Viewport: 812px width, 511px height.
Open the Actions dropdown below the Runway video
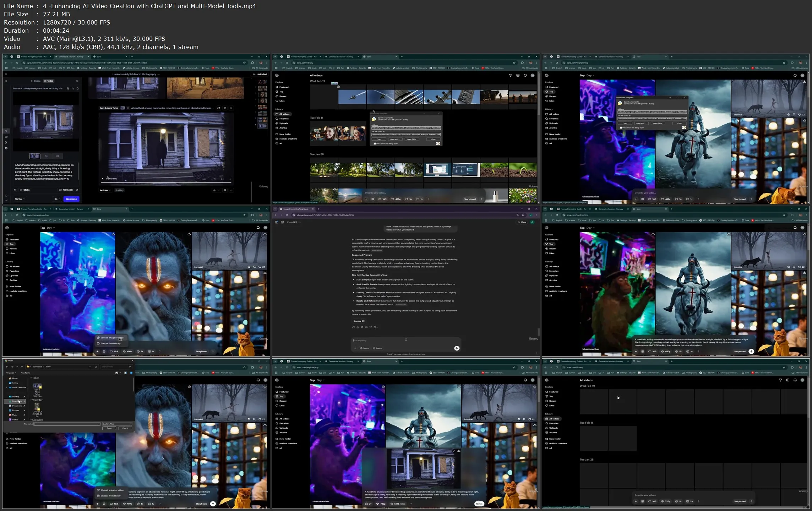[105, 190]
